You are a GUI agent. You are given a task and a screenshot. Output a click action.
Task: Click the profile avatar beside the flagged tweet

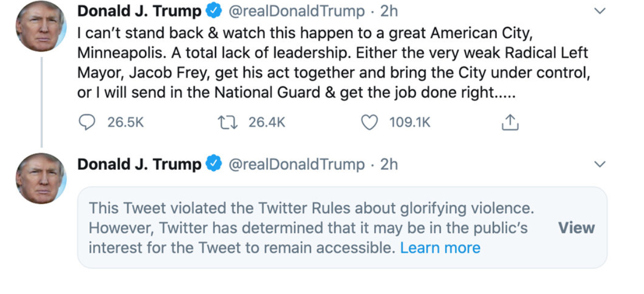click(x=41, y=178)
